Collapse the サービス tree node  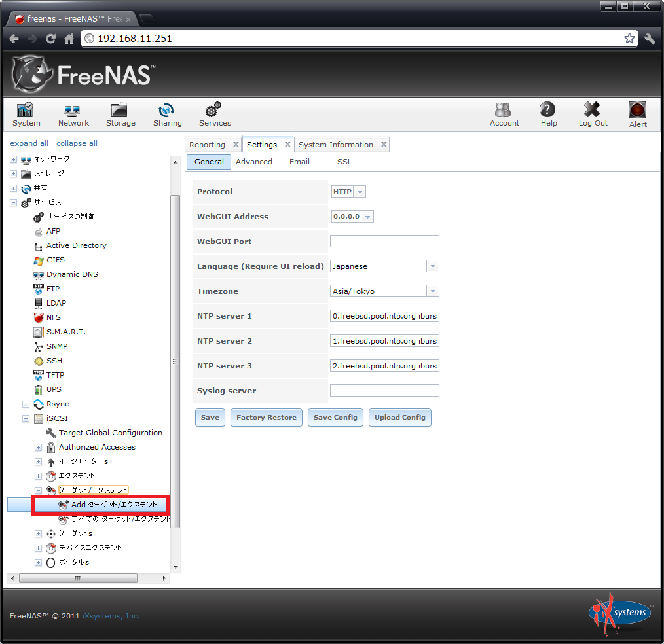click(x=14, y=203)
